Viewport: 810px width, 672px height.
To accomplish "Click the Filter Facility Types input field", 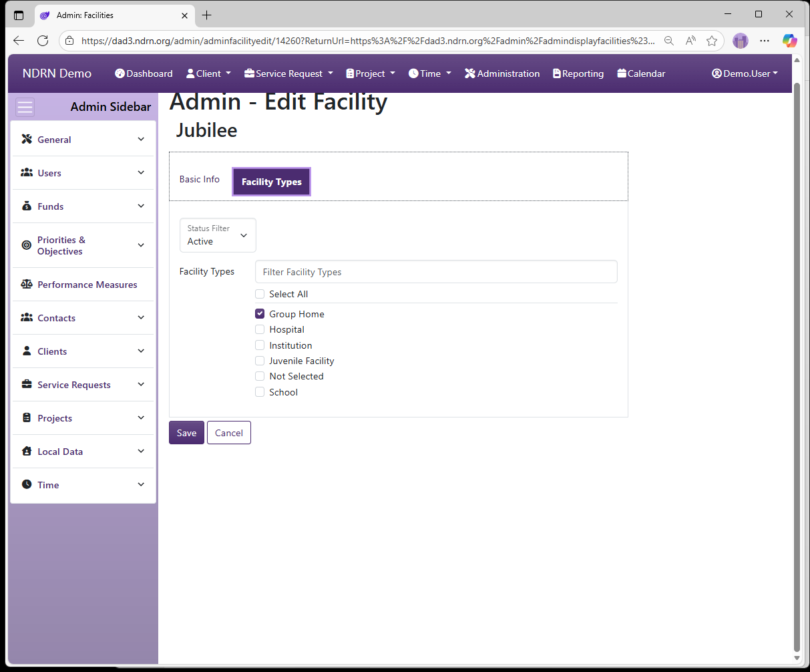I will [436, 272].
